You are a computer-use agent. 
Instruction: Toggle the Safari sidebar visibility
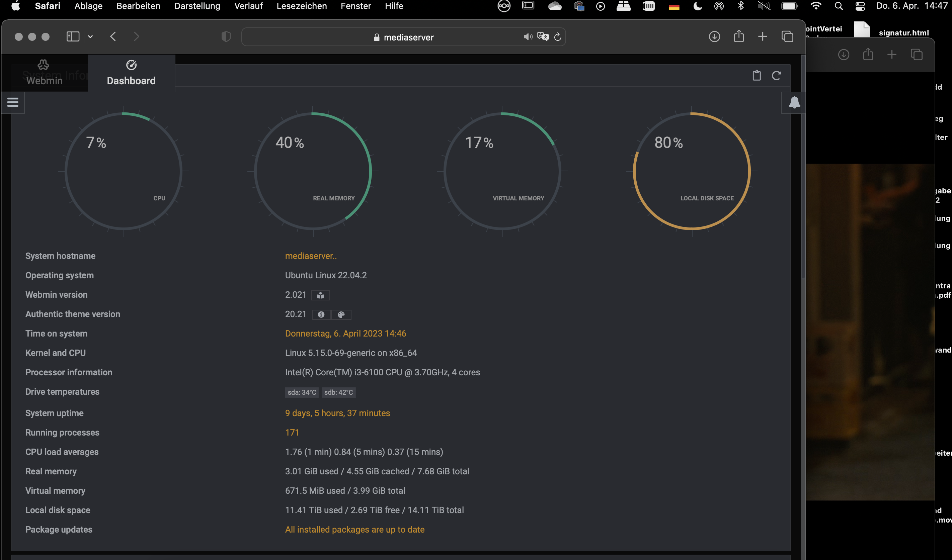pyautogui.click(x=73, y=36)
